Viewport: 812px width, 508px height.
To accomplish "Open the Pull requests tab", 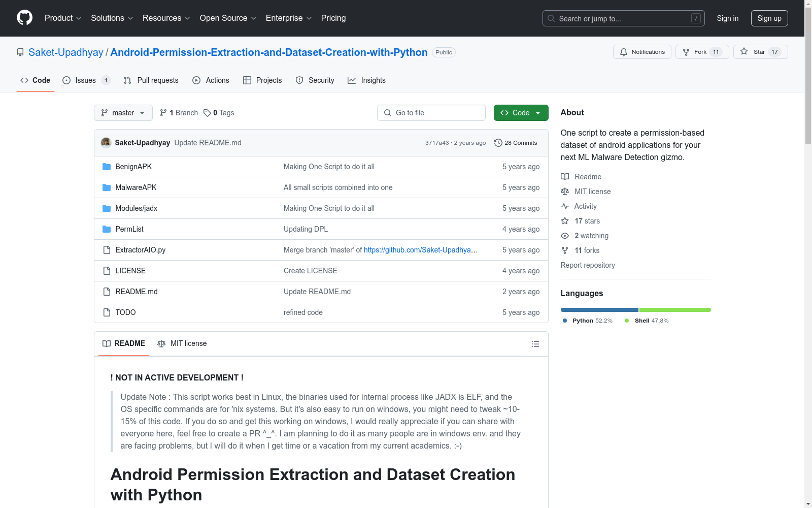I will (x=151, y=80).
